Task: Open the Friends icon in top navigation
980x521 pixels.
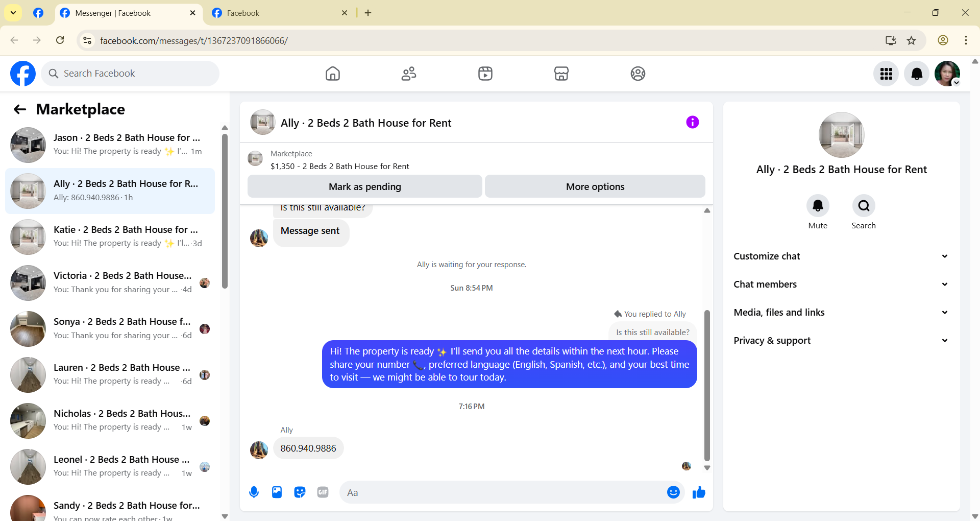Action: click(409, 74)
